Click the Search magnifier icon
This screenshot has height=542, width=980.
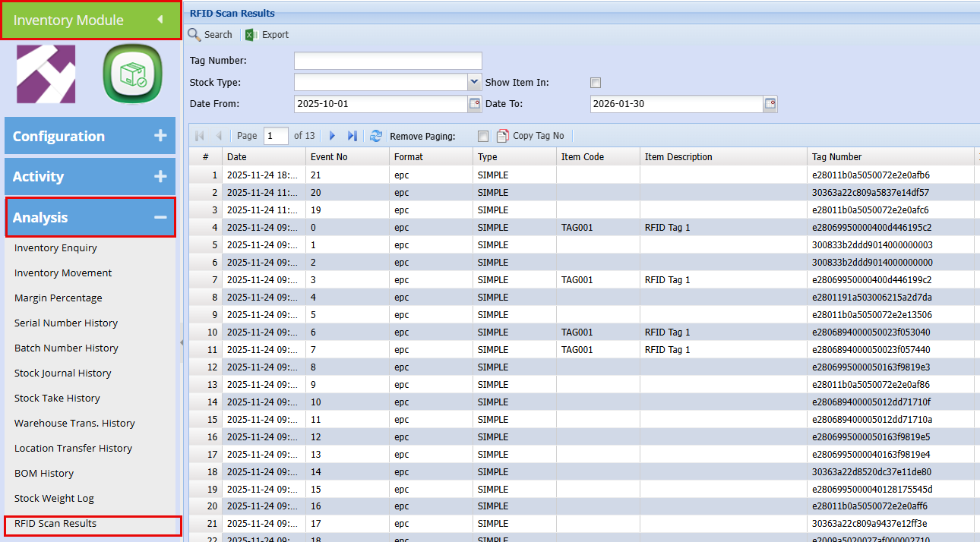[x=194, y=35]
